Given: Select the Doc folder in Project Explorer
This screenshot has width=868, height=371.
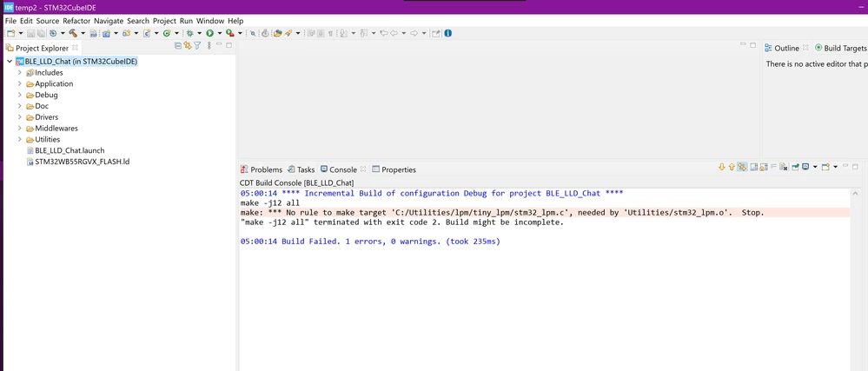Looking at the screenshot, I should pos(42,106).
